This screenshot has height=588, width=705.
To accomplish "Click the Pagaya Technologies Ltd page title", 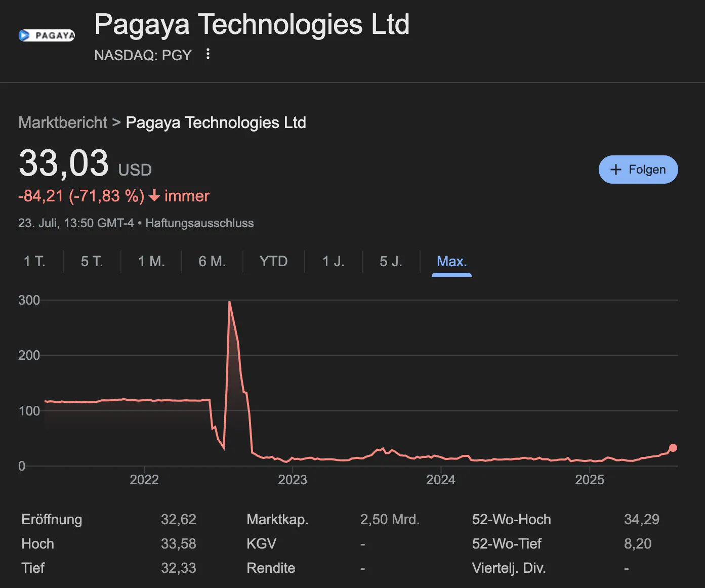I will click(x=252, y=24).
